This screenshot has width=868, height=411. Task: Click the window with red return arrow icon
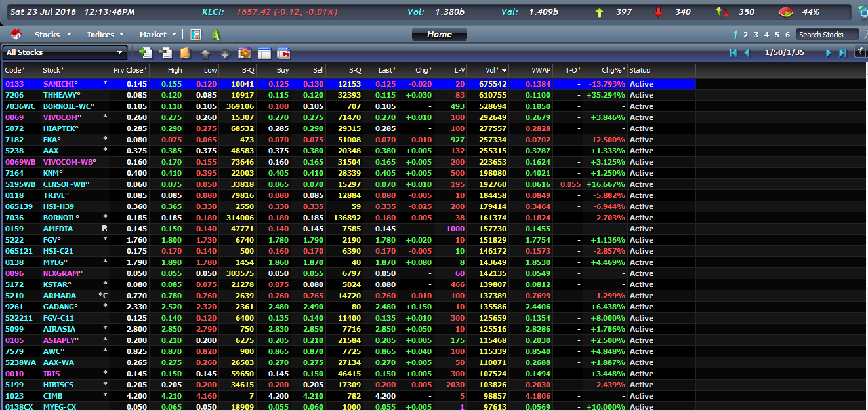tap(284, 53)
